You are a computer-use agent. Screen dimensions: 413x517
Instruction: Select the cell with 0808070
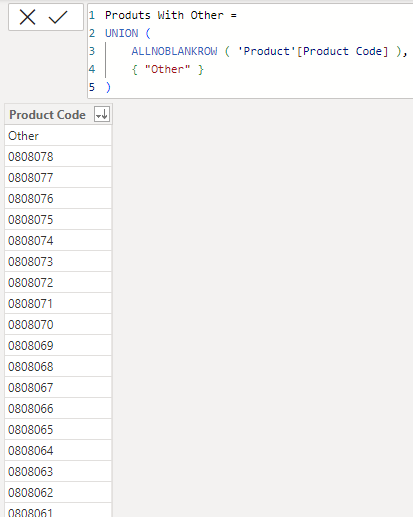pyautogui.click(x=58, y=325)
